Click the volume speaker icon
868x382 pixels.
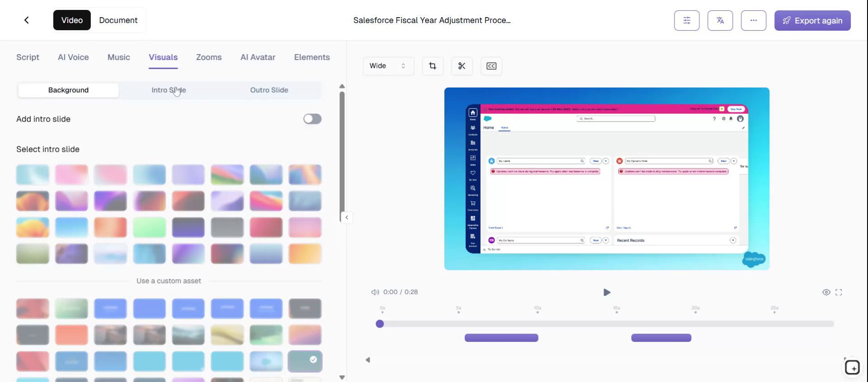(375, 292)
